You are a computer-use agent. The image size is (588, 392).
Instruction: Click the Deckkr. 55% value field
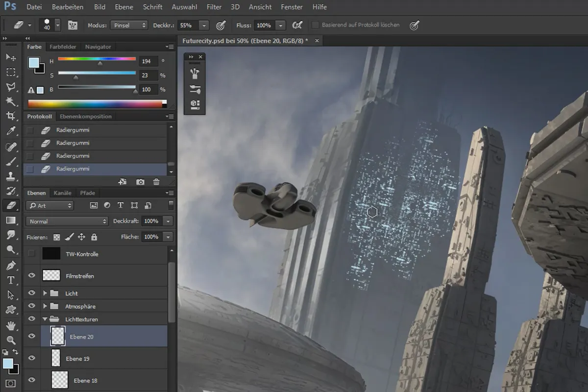point(188,25)
